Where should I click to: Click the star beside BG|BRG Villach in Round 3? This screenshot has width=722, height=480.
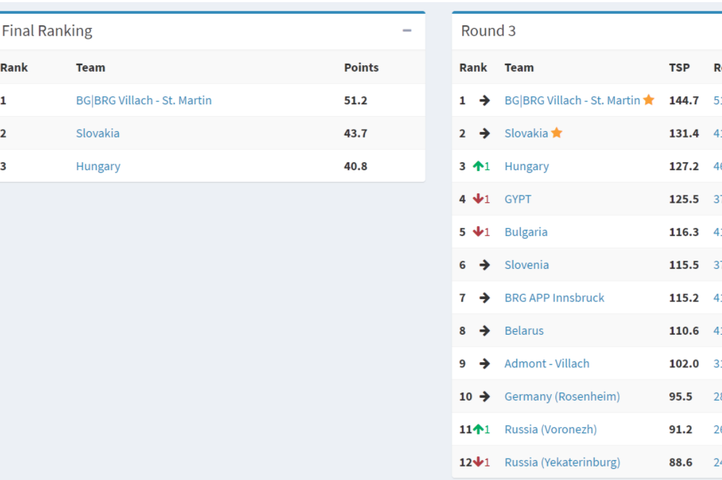click(649, 100)
